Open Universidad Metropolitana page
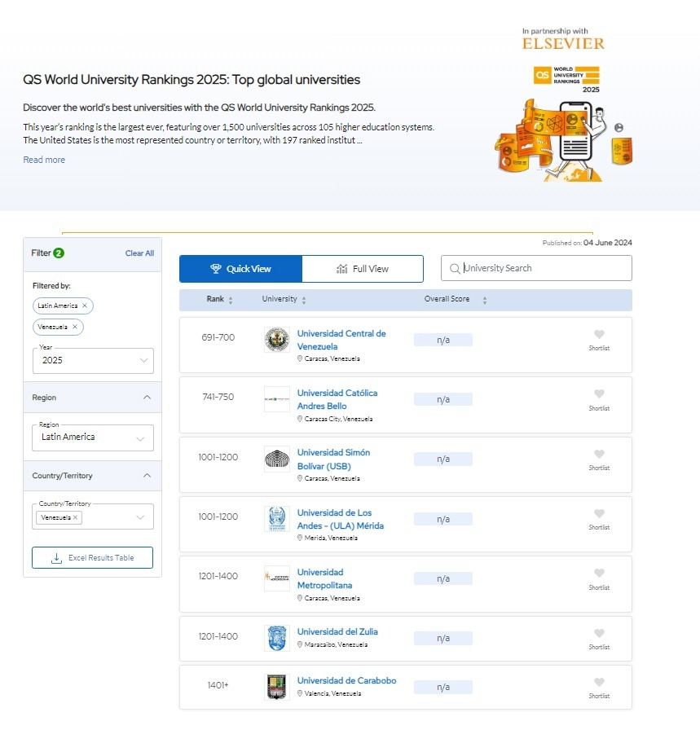This screenshot has height=743, width=700. point(324,578)
